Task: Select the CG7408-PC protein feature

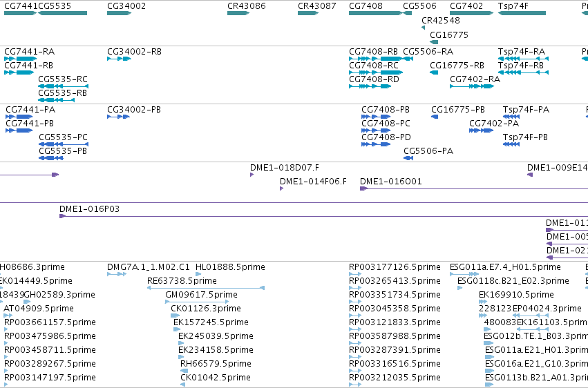Action: (x=376, y=130)
